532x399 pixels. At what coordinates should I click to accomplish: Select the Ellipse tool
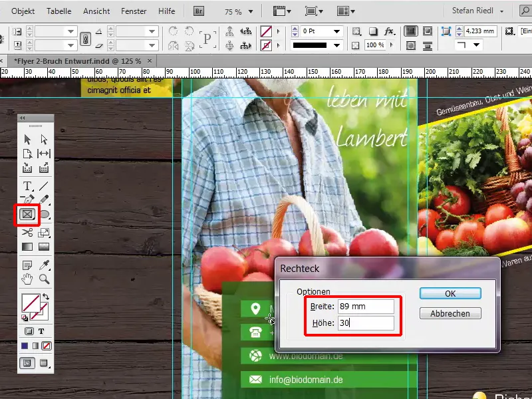click(45, 214)
